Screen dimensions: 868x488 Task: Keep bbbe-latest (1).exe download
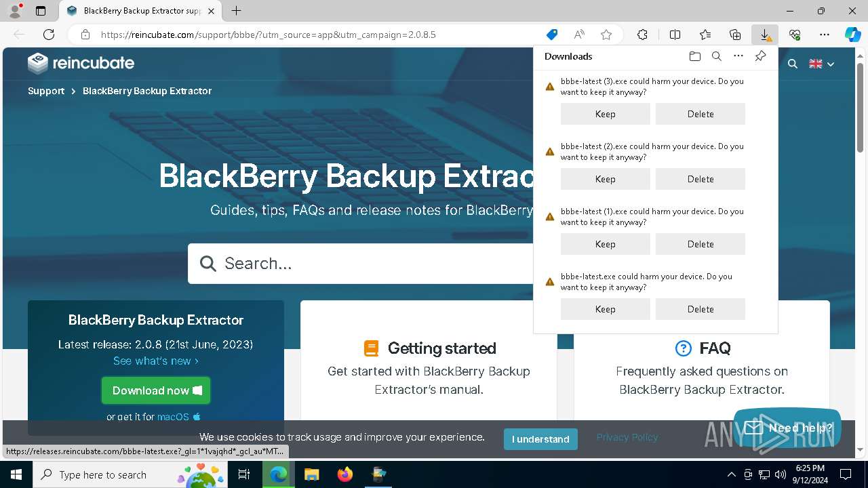pos(606,244)
